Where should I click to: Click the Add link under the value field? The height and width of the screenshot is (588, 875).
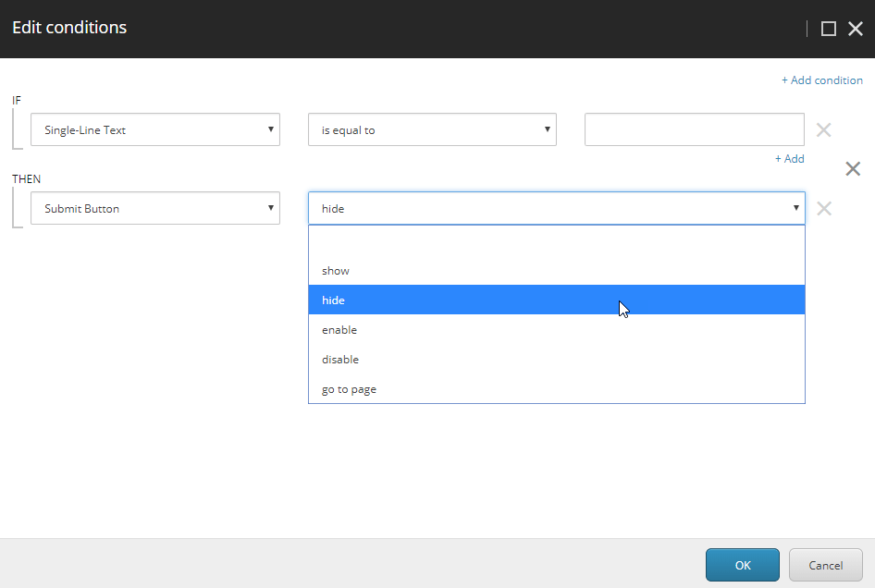pyautogui.click(x=789, y=158)
